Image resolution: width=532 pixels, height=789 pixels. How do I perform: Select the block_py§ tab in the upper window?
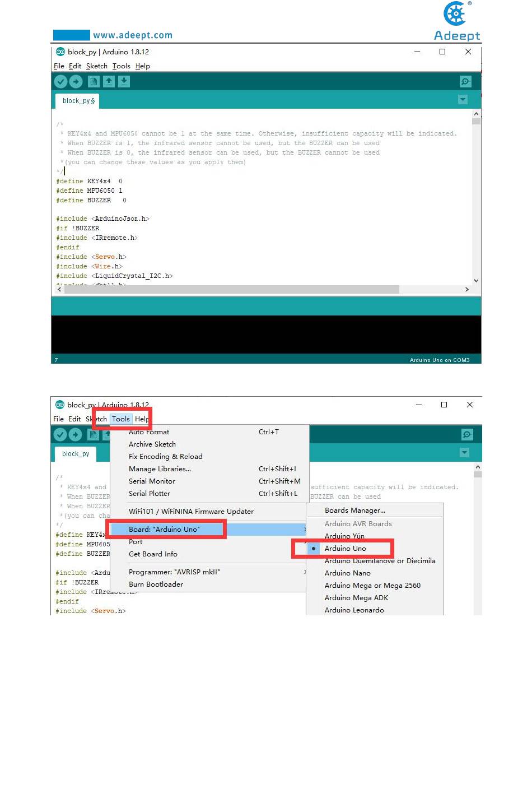click(78, 101)
